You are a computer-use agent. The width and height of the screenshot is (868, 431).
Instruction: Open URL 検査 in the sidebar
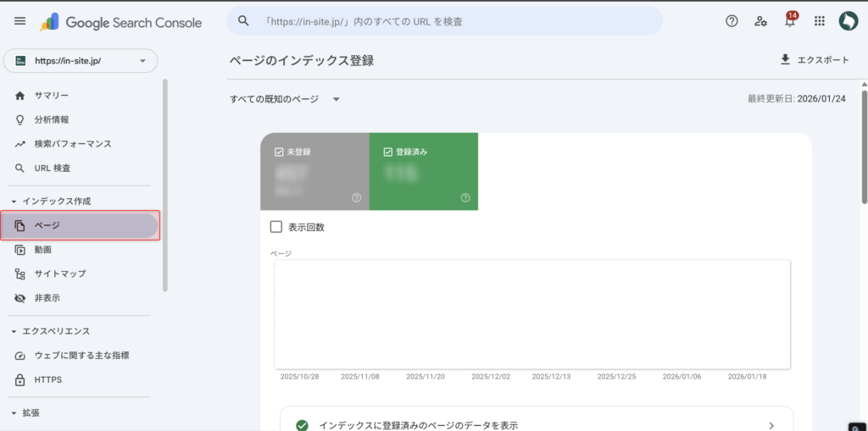[x=53, y=169]
